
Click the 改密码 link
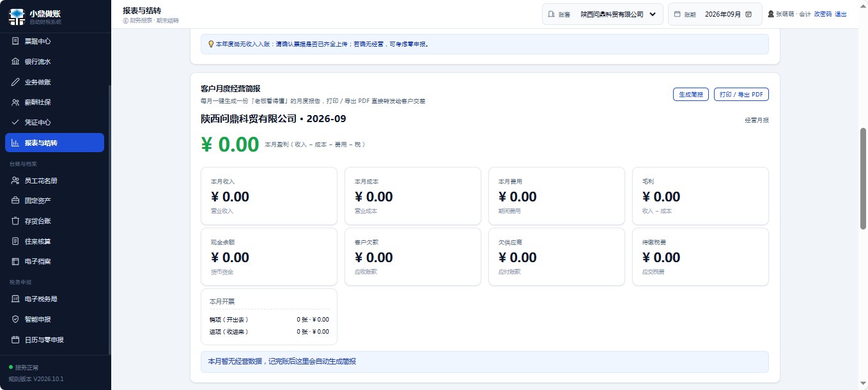coord(823,14)
